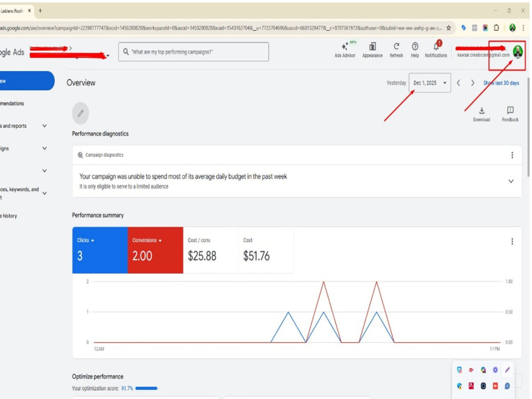
Task: Click the purple gear tray icon
Action: [495, 370]
